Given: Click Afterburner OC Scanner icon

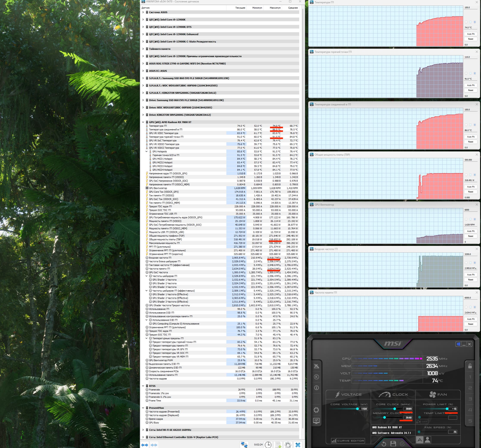Looking at the screenshot, I should point(316,366).
